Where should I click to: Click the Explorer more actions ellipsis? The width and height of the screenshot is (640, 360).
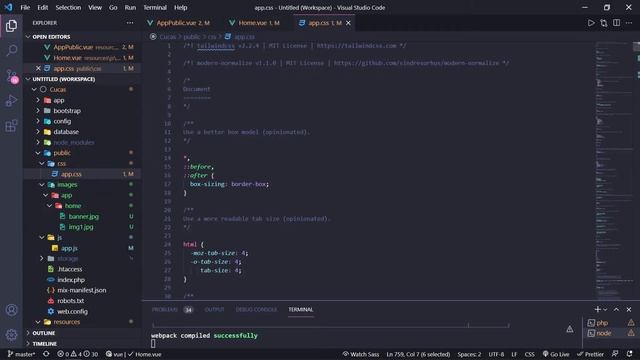pyautogui.click(x=130, y=23)
